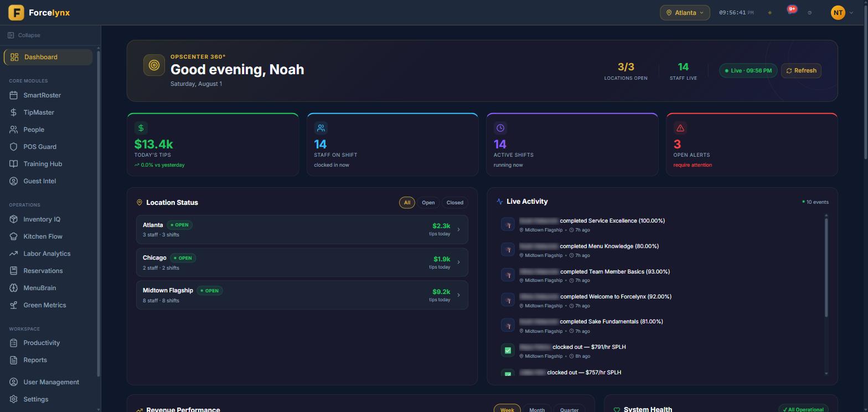Filter locations by All

click(x=407, y=203)
